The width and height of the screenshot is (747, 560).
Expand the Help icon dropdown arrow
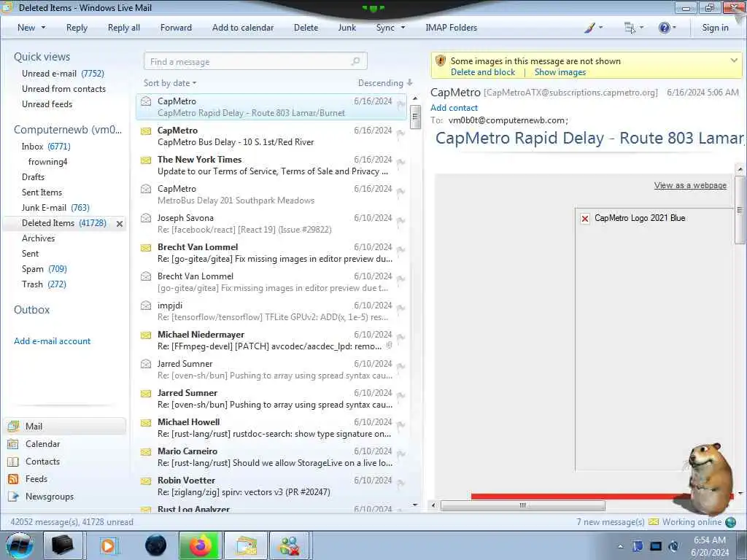coord(674,28)
